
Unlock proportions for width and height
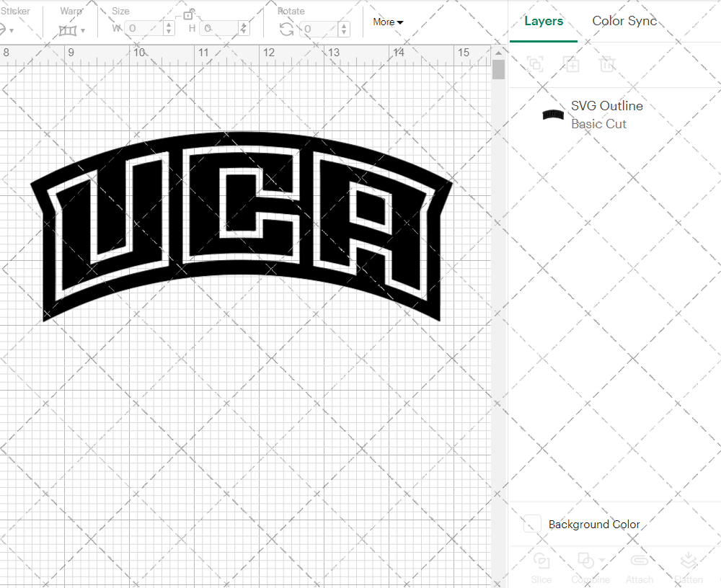[189, 14]
